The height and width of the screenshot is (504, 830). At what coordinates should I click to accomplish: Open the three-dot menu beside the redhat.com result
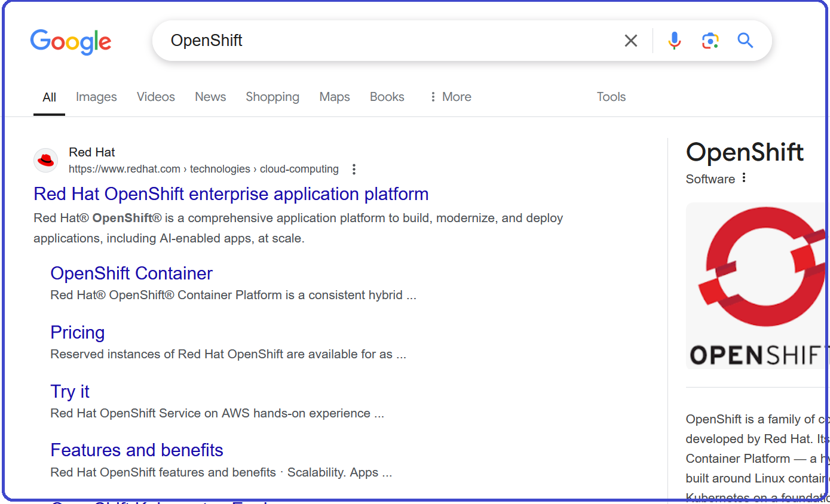click(x=354, y=169)
